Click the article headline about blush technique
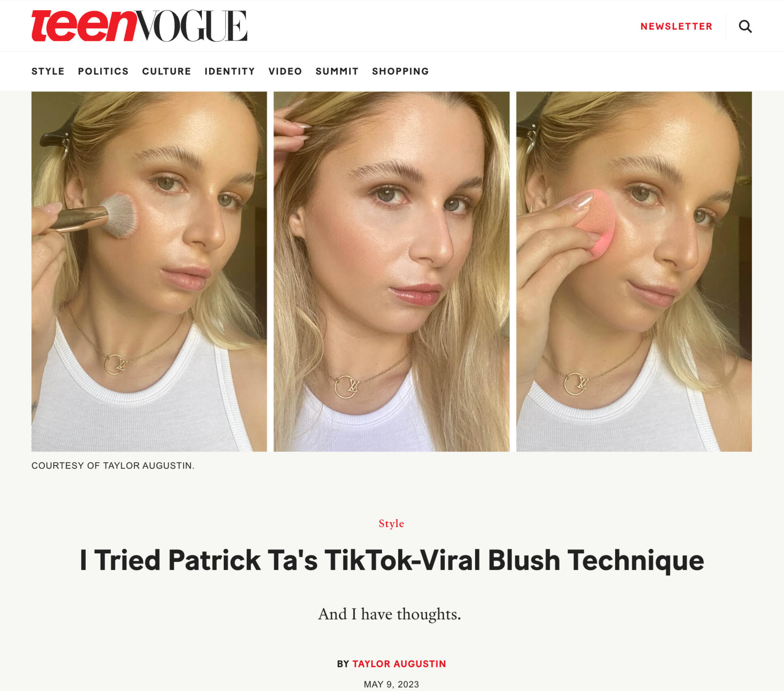This screenshot has height=691, width=784. pos(391,561)
